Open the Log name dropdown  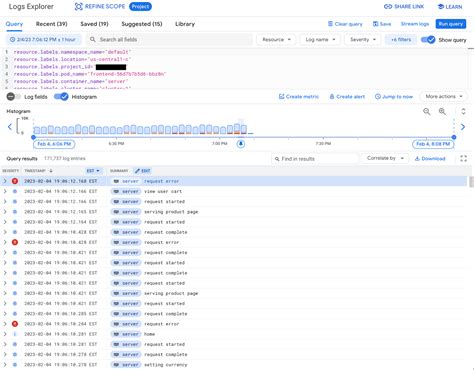tap(320, 40)
